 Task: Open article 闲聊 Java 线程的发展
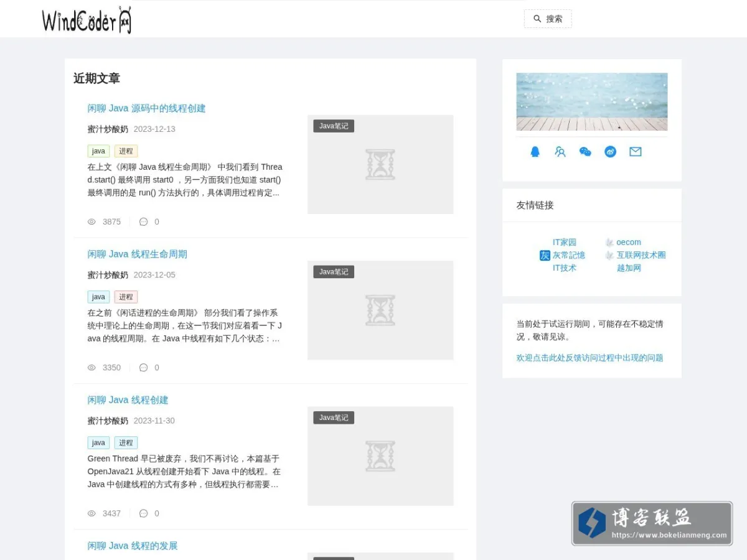132,546
